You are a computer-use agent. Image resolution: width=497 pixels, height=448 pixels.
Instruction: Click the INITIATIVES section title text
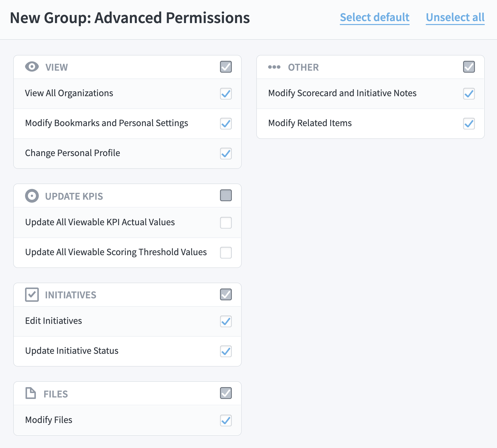click(70, 295)
